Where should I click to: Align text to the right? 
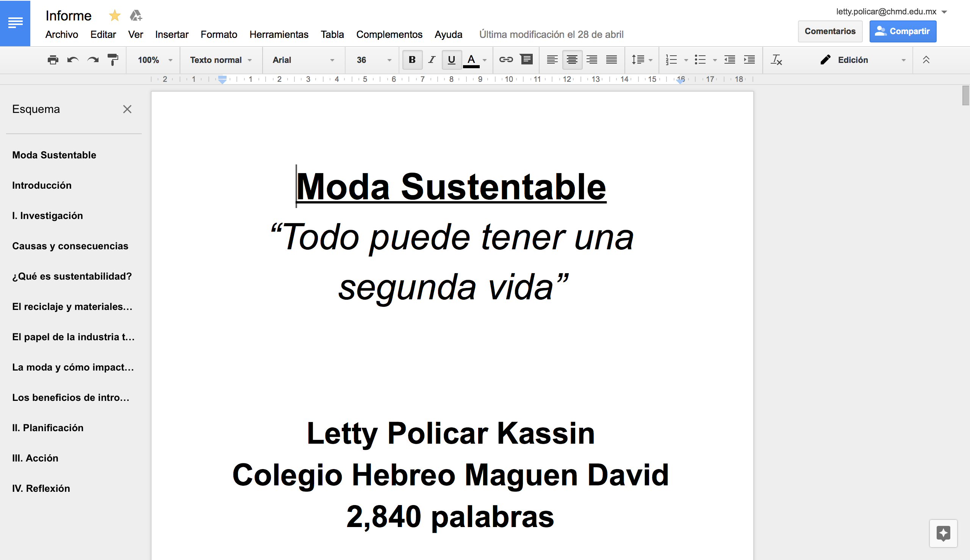[591, 59]
